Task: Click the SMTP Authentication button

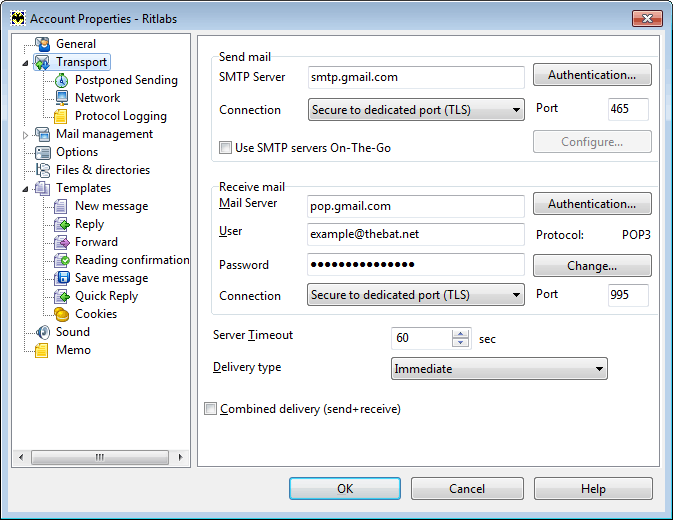Action: [x=592, y=75]
